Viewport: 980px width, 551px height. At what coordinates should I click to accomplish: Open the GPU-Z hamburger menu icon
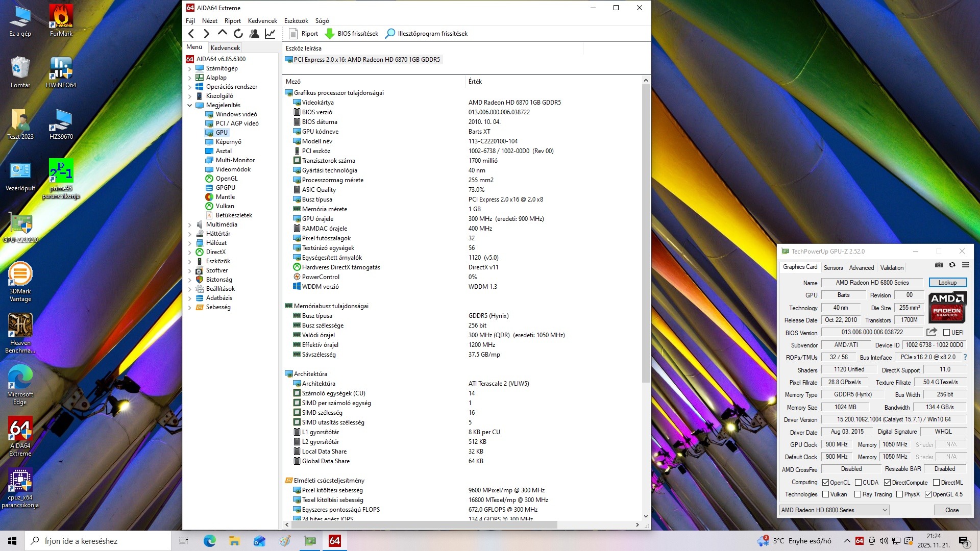coord(965,265)
